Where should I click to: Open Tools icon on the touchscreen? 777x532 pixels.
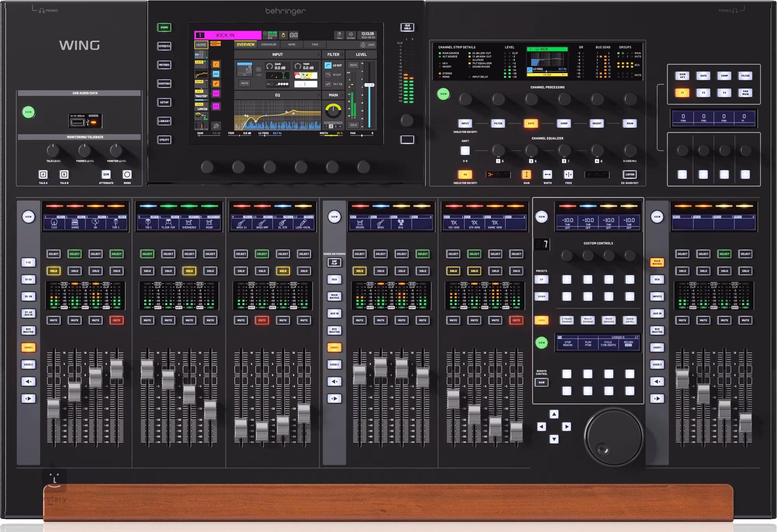pyautogui.click(x=339, y=35)
